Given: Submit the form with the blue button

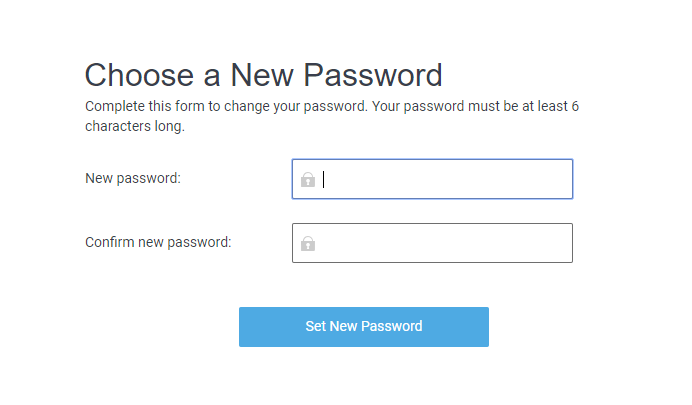Looking at the screenshot, I should point(363,327).
